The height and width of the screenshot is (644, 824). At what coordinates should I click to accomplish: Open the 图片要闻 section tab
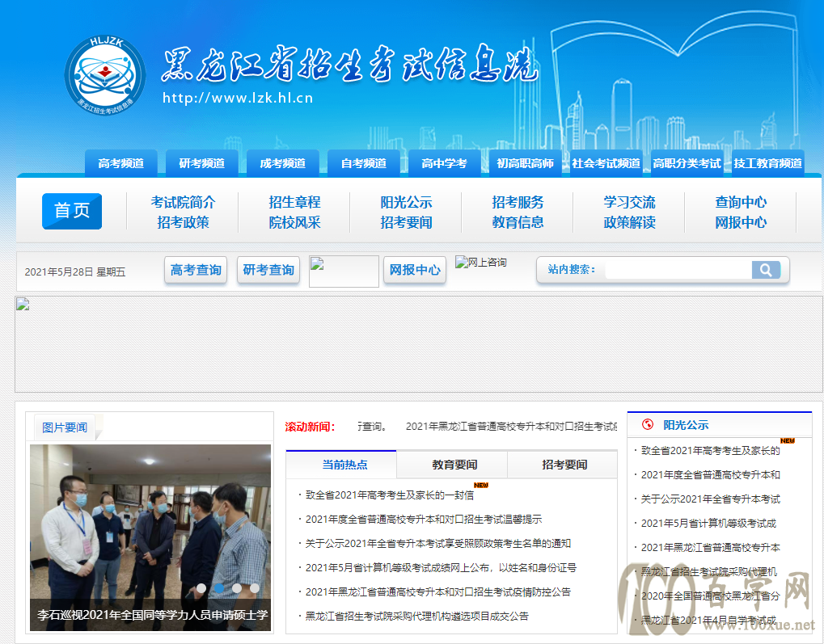65,427
